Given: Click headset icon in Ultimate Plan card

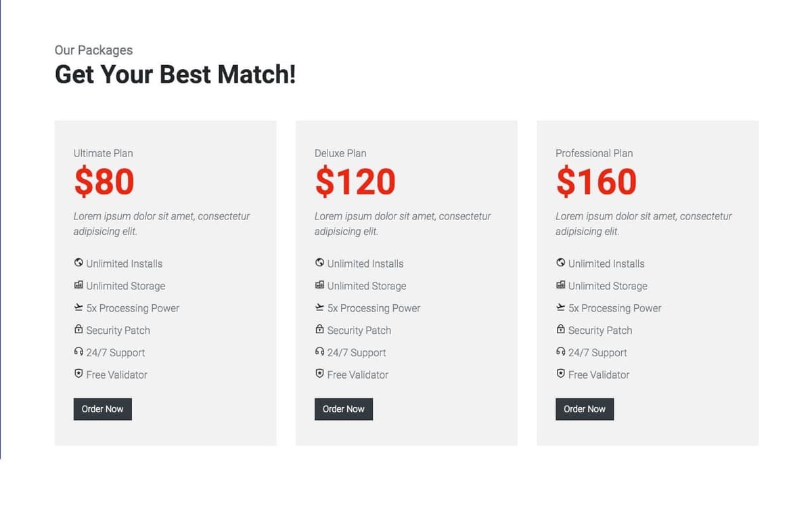Looking at the screenshot, I should [78, 352].
